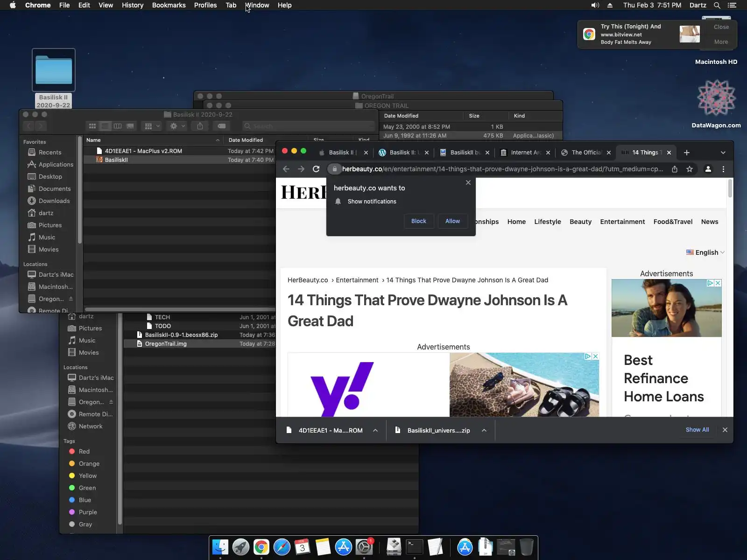Open the Profiles menu

click(205, 5)
